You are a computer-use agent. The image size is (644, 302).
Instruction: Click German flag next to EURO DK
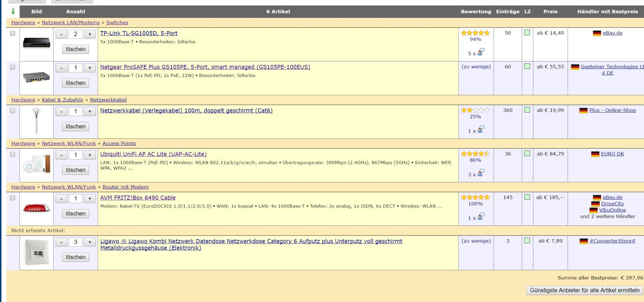(x=595, y=154)
